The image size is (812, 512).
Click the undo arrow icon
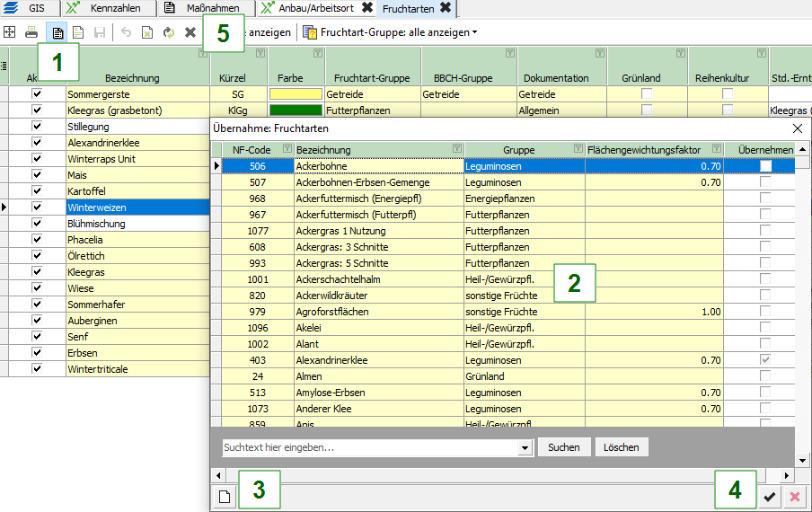click(x=126, y=32)
